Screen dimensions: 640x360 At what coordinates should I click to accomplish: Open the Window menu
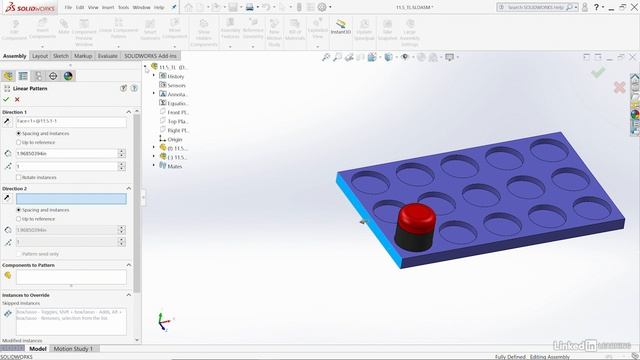coord(141,7)
